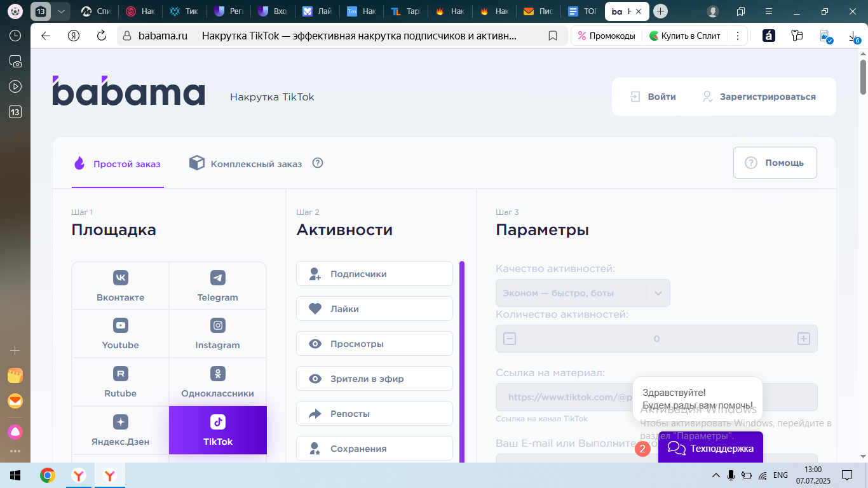Open the browser history clock icon in the sidebar
Viewport: 868px width, 488px height.
point(15,36)
